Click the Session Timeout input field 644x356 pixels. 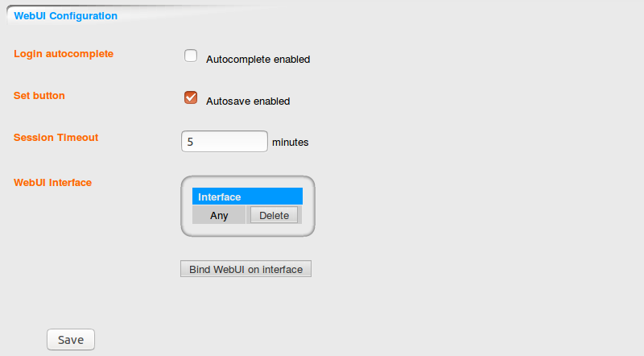point(225,142)
